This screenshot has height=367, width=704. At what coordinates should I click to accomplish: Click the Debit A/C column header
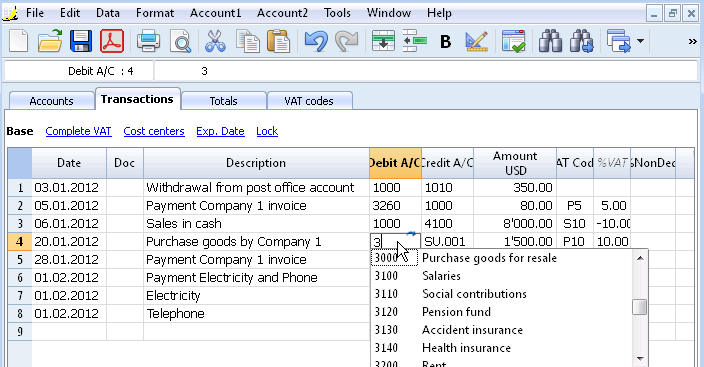(395, 163)
